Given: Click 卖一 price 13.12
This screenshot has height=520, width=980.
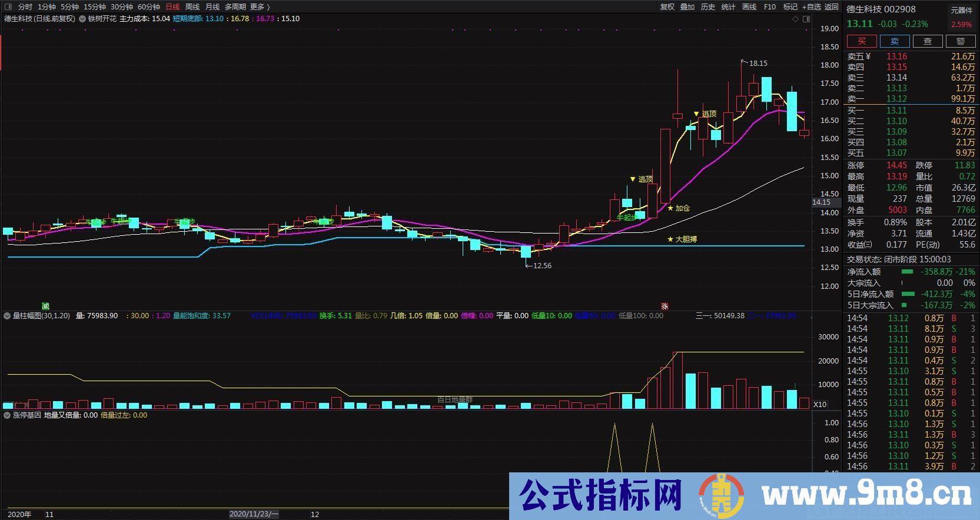Looking at the screenshot, I should click(x=896, y=99).
